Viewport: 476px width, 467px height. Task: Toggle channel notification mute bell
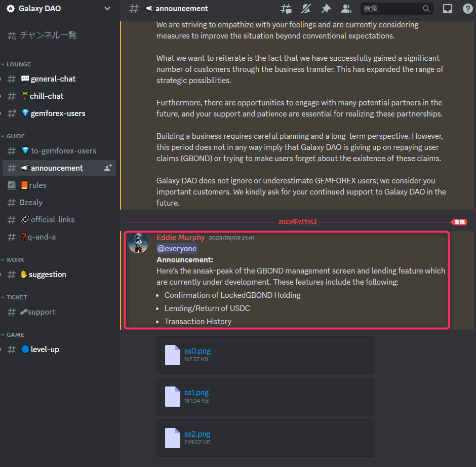(306, 9)
